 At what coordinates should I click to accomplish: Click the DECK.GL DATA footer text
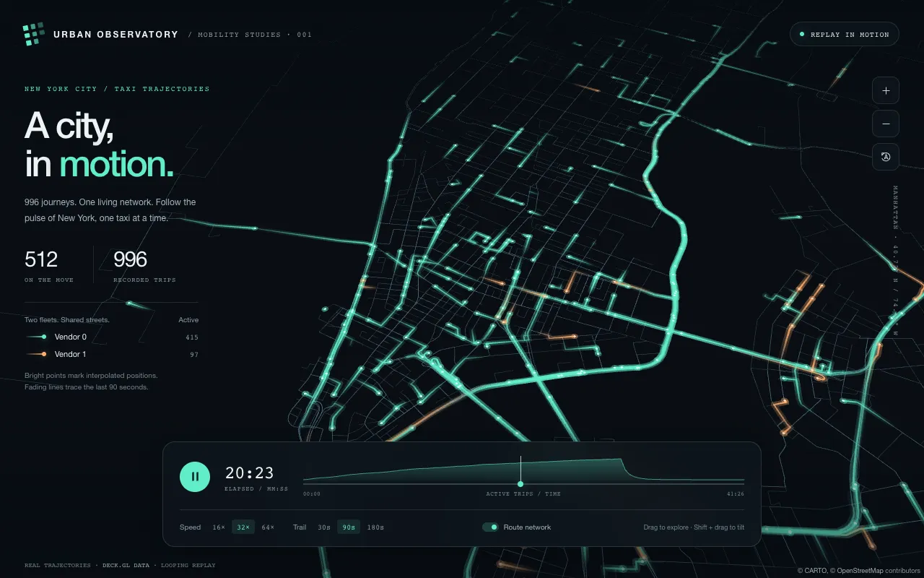click(x=126, y=566)
